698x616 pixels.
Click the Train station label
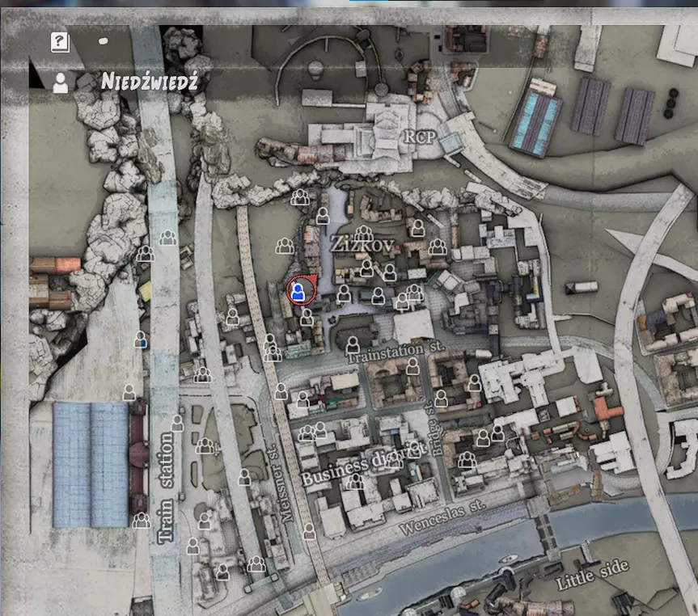(x=166, y=487)
